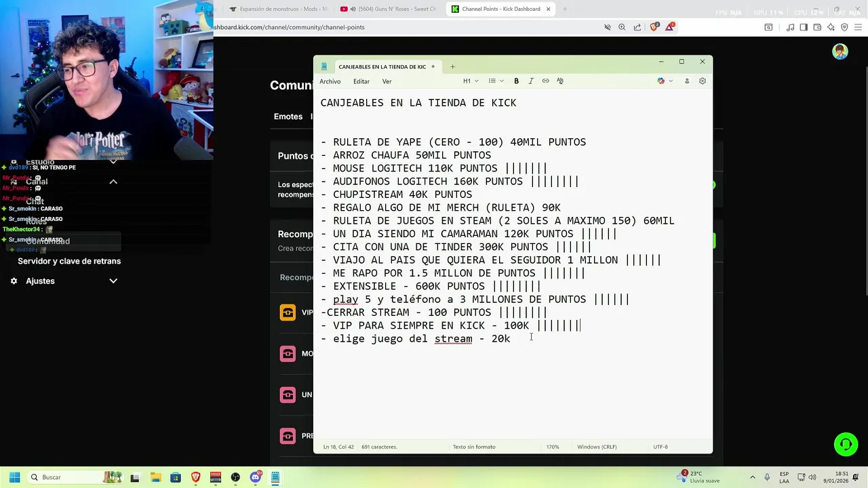Toggle the browser sidebar panel

(x=804, y=27)
